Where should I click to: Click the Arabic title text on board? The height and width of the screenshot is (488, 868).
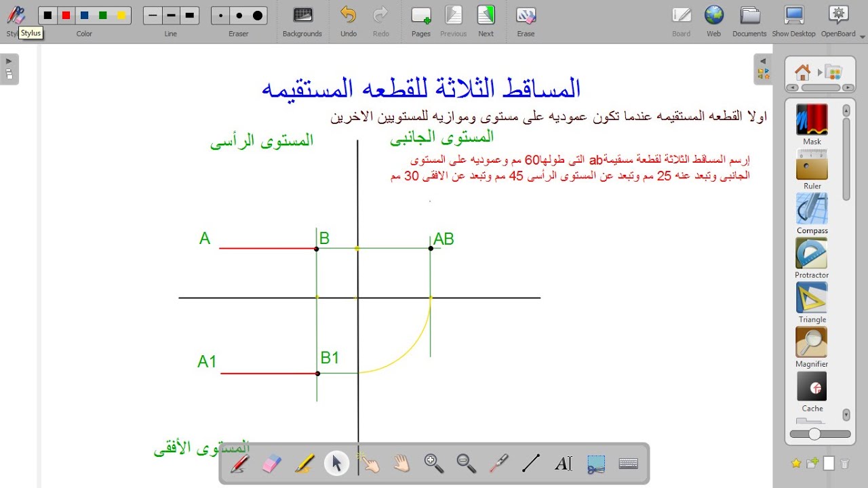coord(421,89)
